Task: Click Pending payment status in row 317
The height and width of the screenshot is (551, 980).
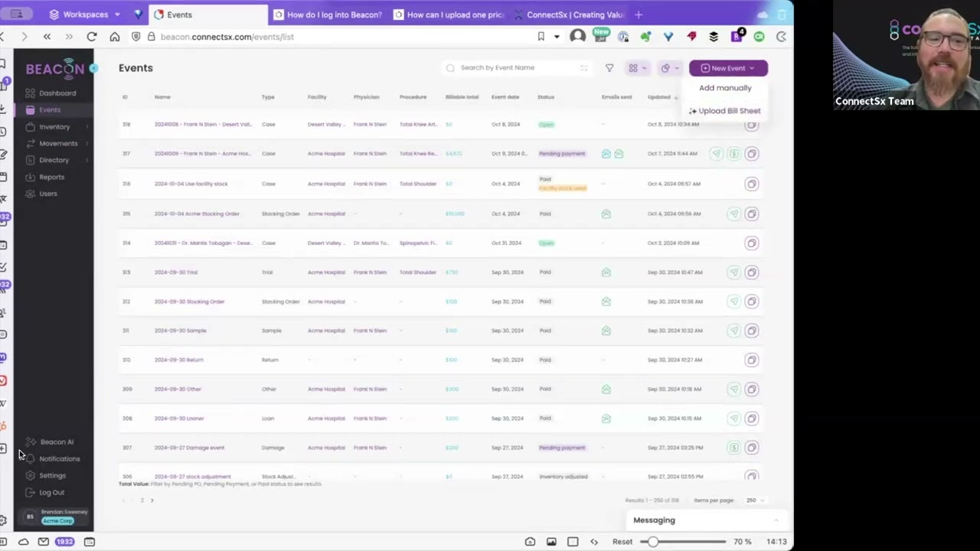Action: pyautogui.click(x=562, y=154)
